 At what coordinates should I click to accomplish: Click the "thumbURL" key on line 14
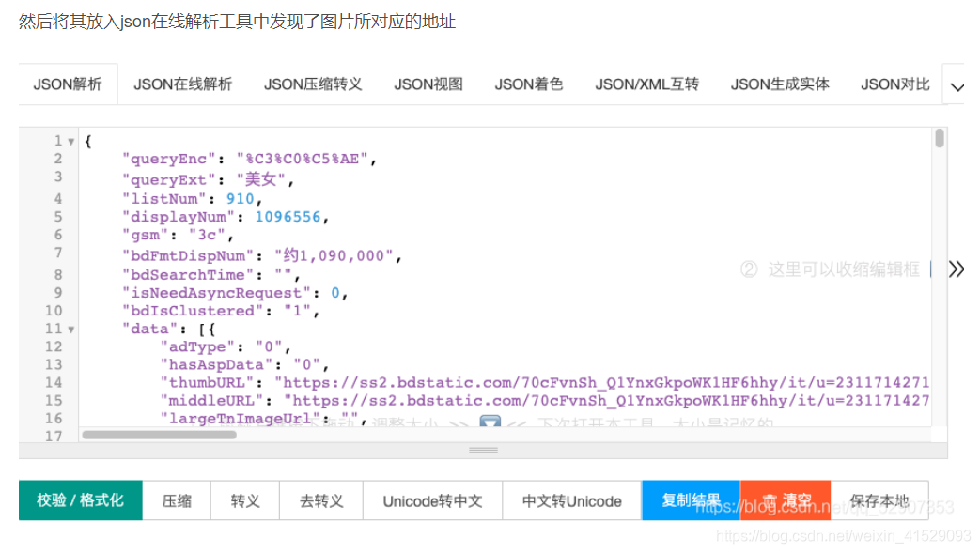tap(207, 382)
